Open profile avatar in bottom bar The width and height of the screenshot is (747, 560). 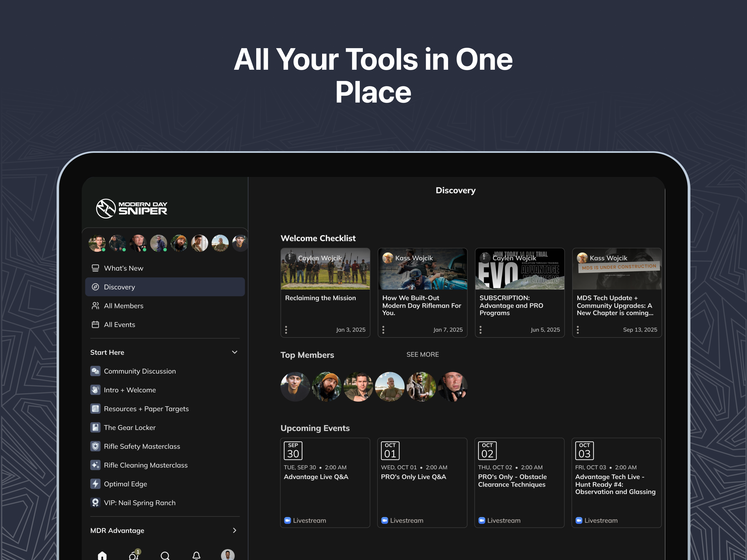click(228, 555)
